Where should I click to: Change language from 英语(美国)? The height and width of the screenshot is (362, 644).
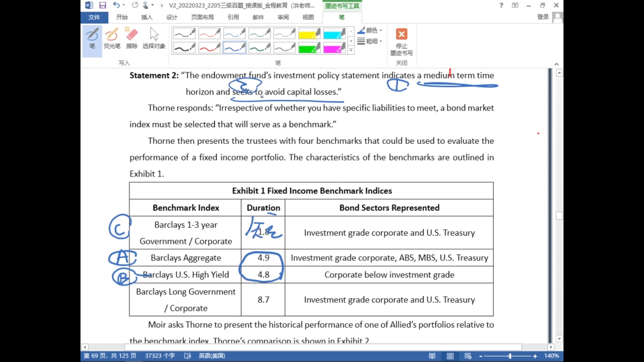[x=212, y=356]
